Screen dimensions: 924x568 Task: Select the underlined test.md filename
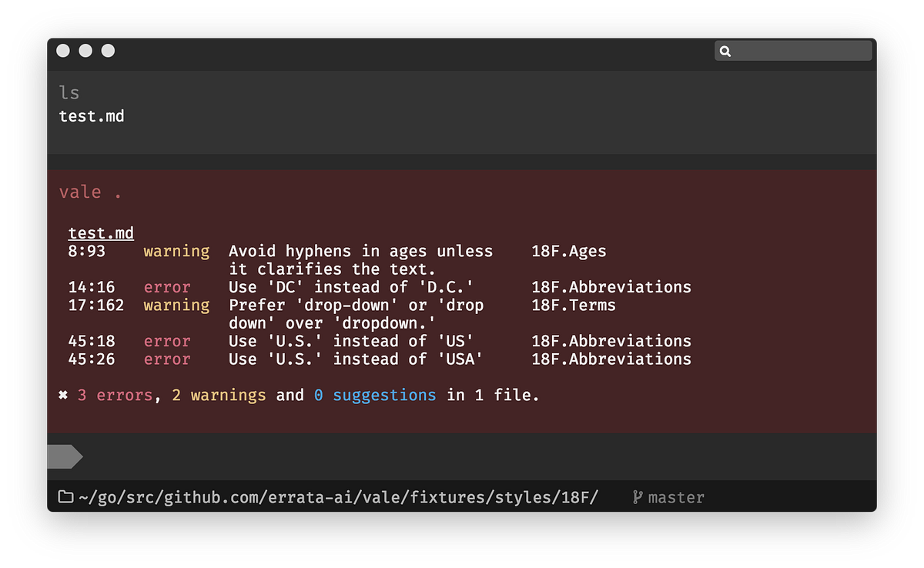[x=101, y=232]
